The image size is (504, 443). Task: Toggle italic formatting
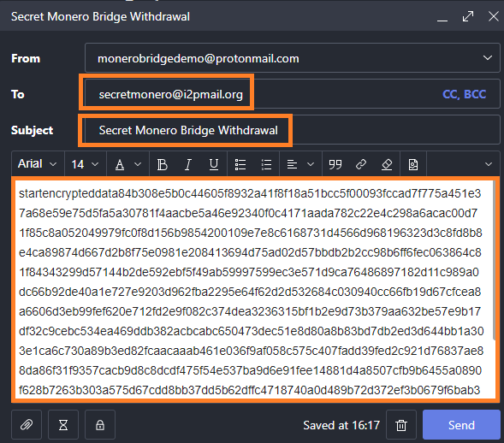(x=188, y=164)
